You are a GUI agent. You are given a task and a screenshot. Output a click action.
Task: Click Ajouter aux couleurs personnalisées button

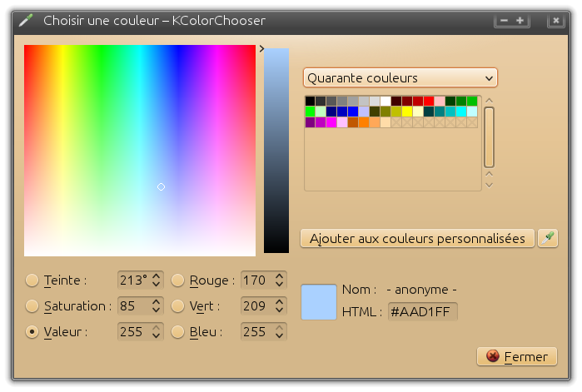(417, 238)
